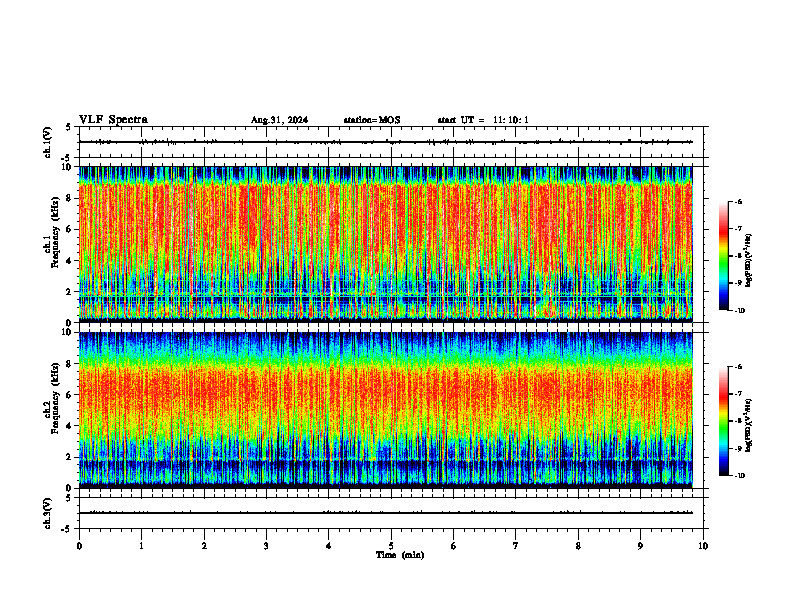Click the "8" kHz tick of ch.2 panel
The width and height of the screenshot is (792, 612).
click(x=70, y=364)
